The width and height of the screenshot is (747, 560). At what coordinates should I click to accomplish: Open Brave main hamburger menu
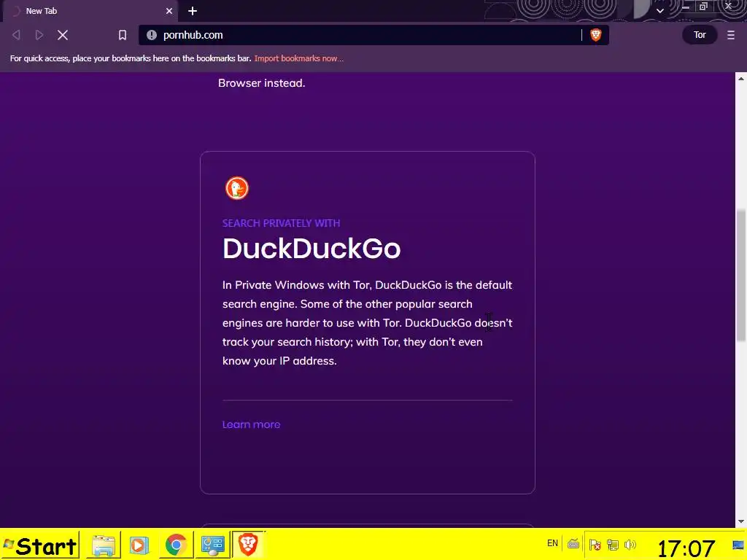pos(731,35)
